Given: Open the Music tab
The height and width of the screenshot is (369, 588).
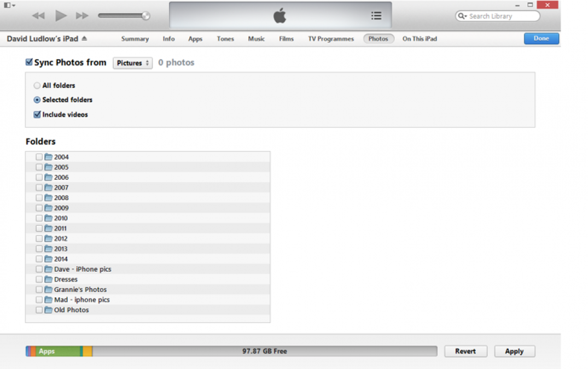Looking at the screenshot, I should point(257,39).
